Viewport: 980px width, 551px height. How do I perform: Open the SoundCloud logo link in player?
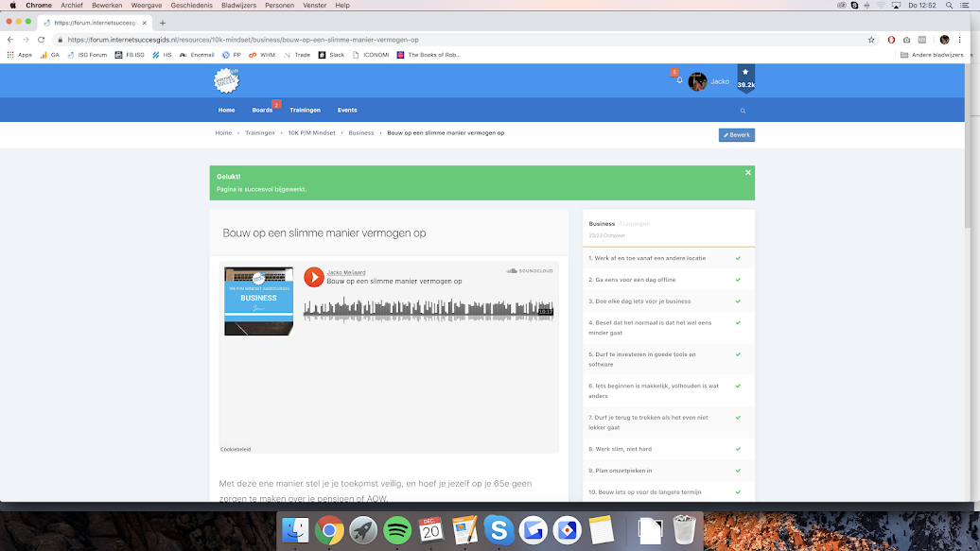click(530, 270)
